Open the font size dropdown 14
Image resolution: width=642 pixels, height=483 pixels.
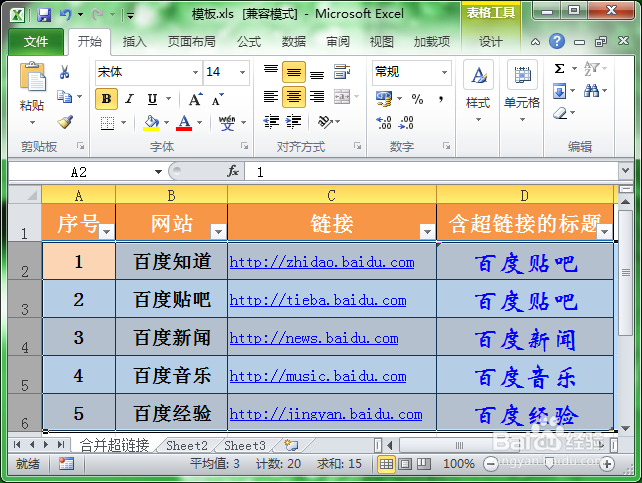coord(243,72)
